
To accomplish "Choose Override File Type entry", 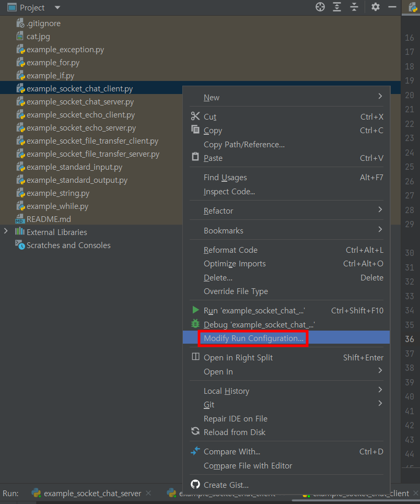I will pyautogui.click(x=286, y=291).
